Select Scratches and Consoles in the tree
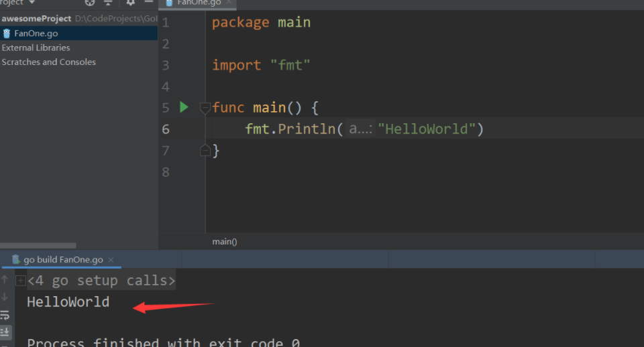Image resolution: width=644 pixels, height=347 pixels. point(48,62)
